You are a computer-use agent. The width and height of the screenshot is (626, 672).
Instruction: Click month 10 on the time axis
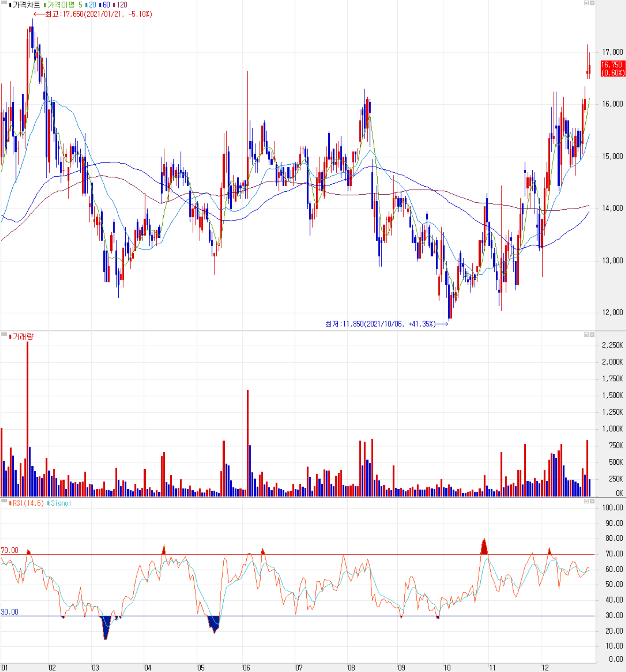click(447, 668)
